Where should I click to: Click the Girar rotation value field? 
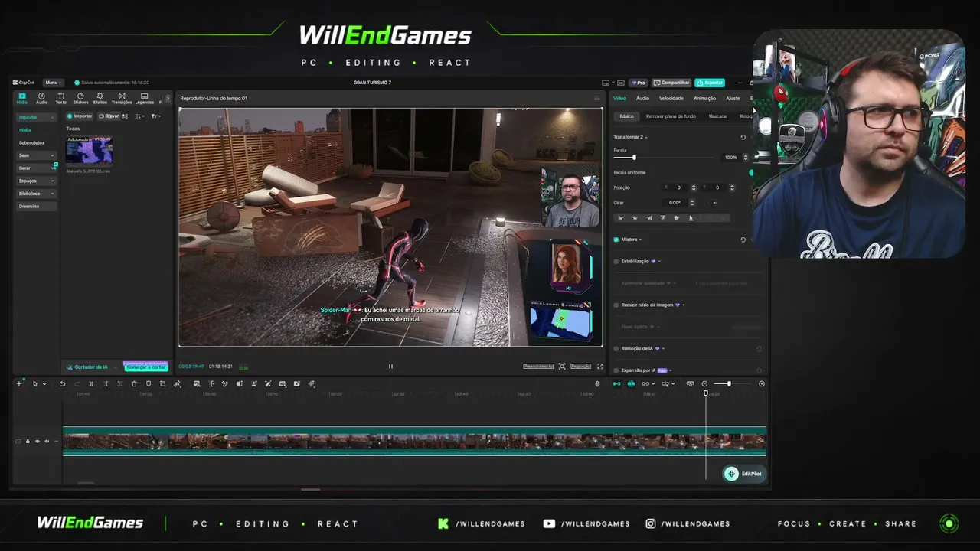click(x=675, y=203)
